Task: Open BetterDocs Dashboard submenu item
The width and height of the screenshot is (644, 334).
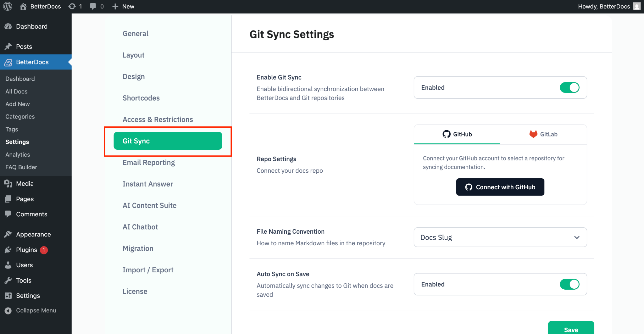Action: [x=20, y=79]
